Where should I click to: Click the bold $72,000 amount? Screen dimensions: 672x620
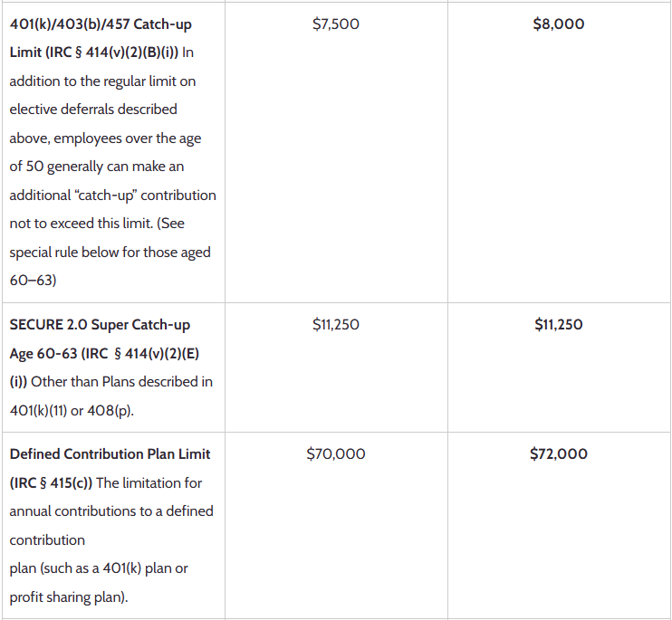559,453
